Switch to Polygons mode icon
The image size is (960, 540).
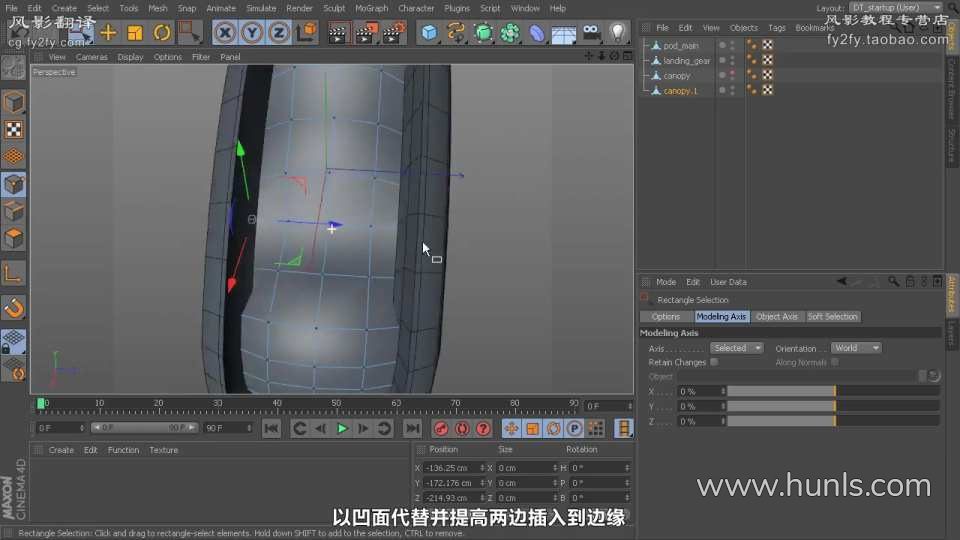coord(13,238)
